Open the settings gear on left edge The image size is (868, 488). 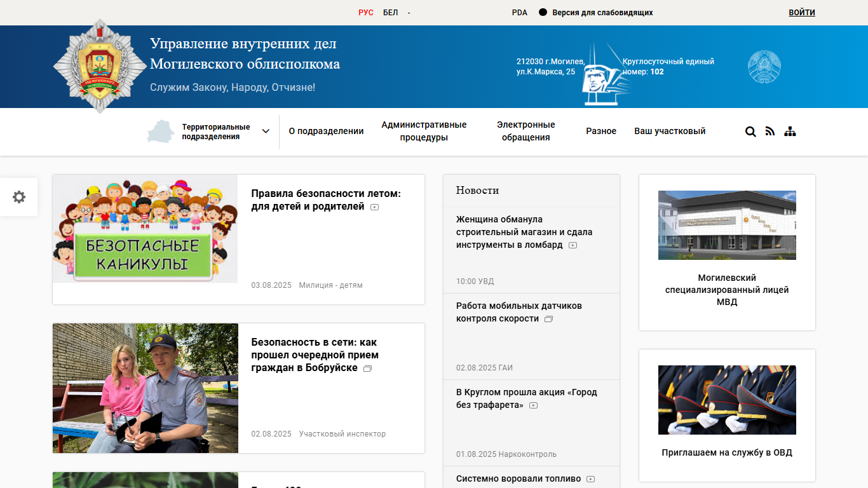click(19, 197)
